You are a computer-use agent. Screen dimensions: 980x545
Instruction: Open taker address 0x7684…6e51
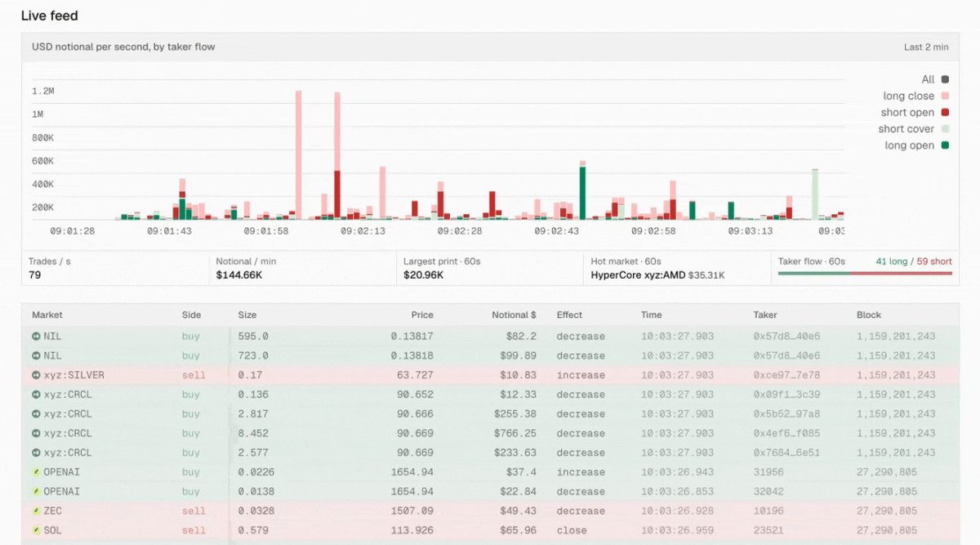click(786, 453)
